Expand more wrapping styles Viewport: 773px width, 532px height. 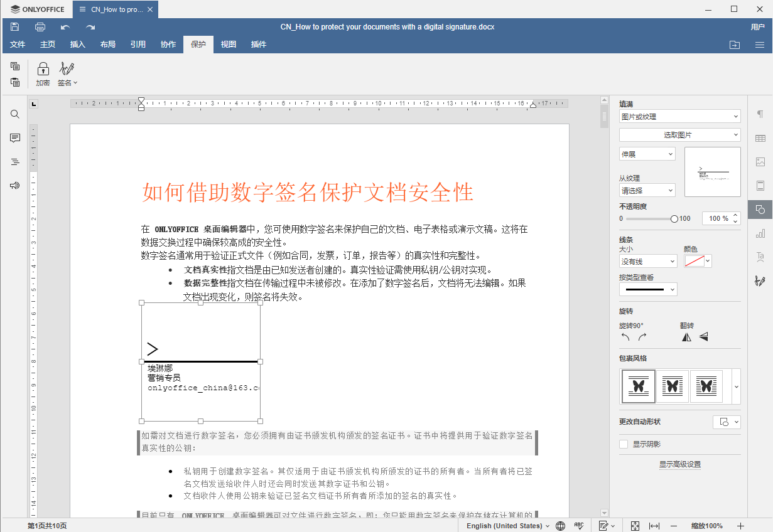[x=736, y=386]
